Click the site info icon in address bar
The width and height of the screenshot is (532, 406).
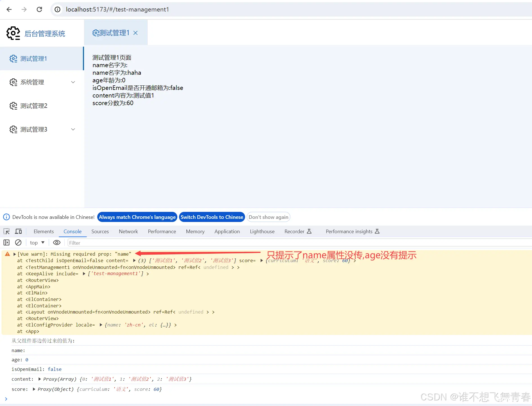(x=57, y=10)
